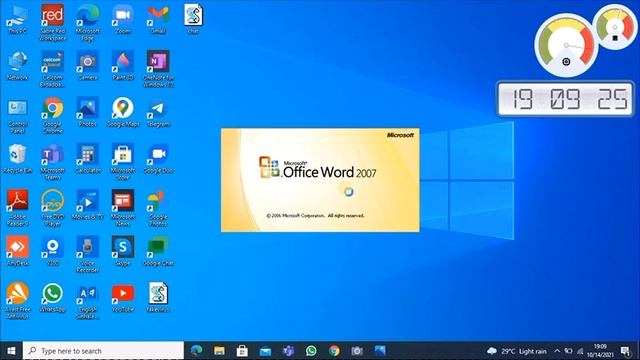Click the Office Word 2007 splash screen
The width and height of the screenshot is (640, 360).
pyautogui.click(x=320, y=180)
